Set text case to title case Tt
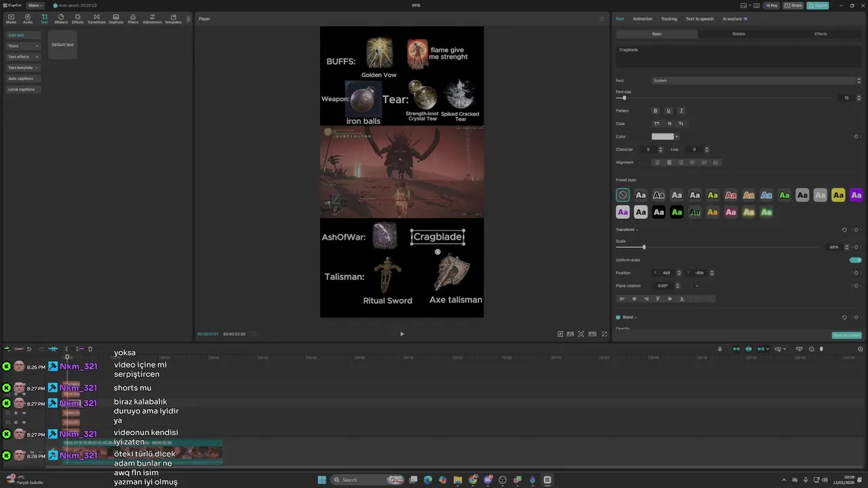 click(681, 123)
